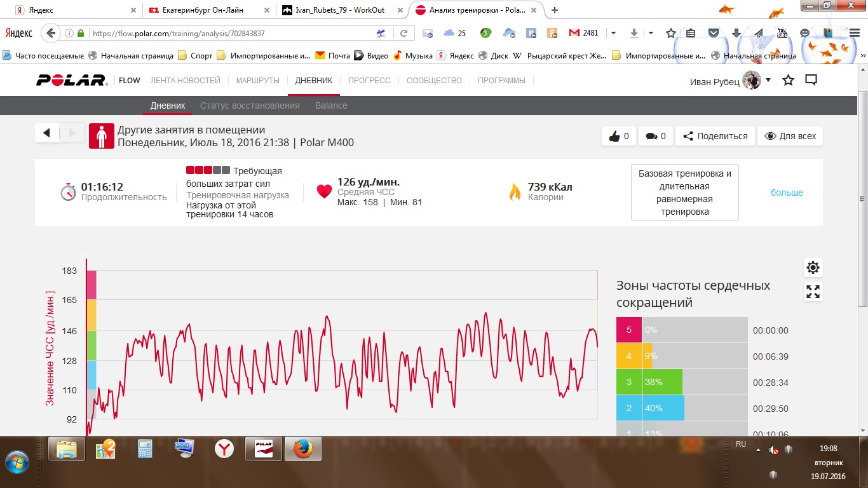
Task: Open the user menu dropdown arrow beside the avatar
Action: coord(768,80)
